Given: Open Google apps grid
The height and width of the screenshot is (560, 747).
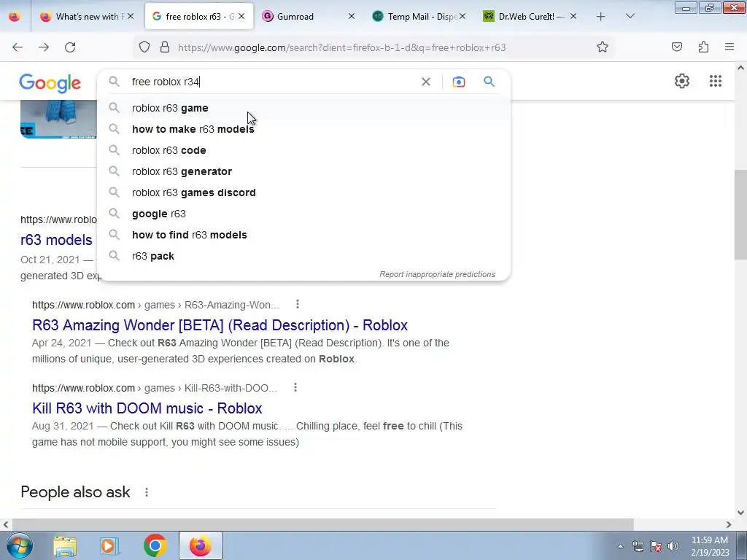Looking at the screenshot, I should click(715, 82).
